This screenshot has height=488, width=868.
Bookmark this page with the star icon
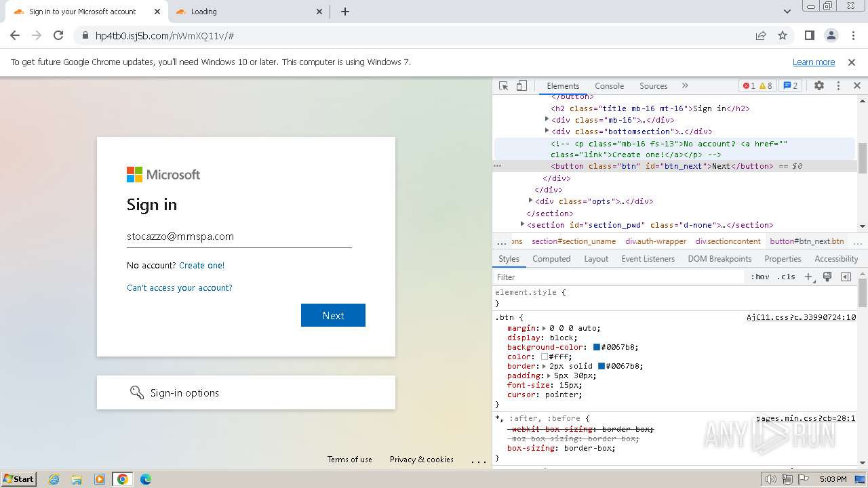tap(783, 35)
